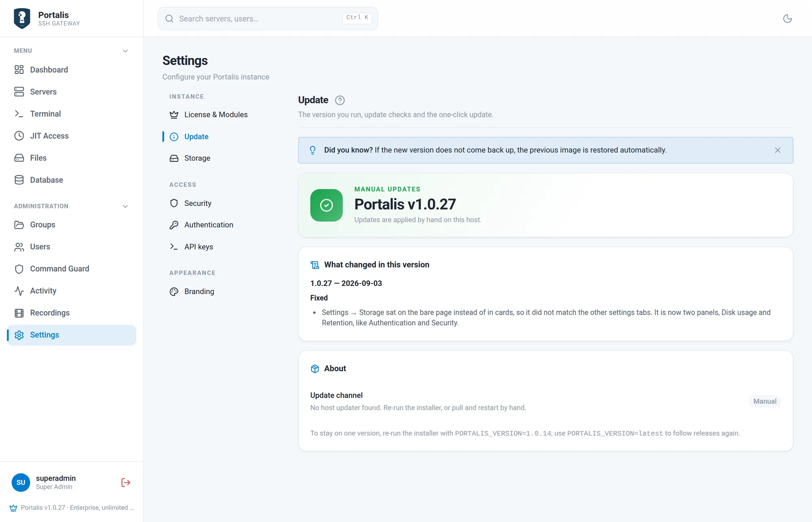Click the Terminal prompt icon in the sidebar
The height and width of the screenshot is (522, 812).
point(19,114)
